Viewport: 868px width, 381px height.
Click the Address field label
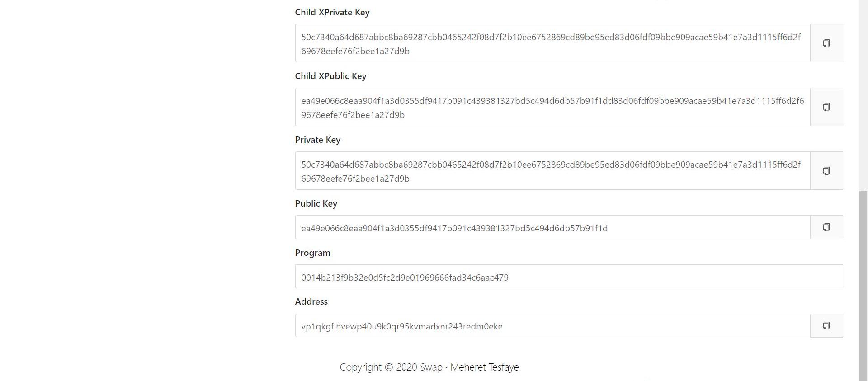click(x=311, y=302)
